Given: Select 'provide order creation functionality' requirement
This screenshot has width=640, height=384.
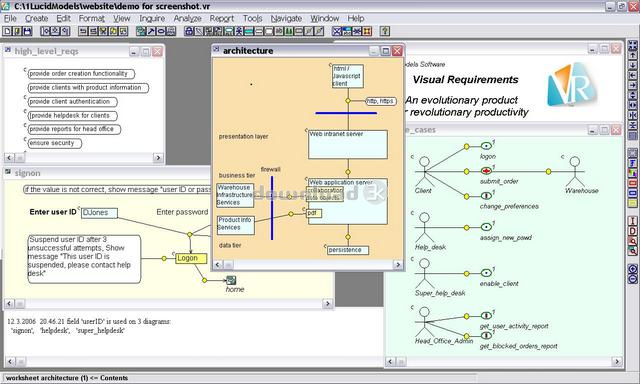Looking at the screenshot, I should click(81, 74).
